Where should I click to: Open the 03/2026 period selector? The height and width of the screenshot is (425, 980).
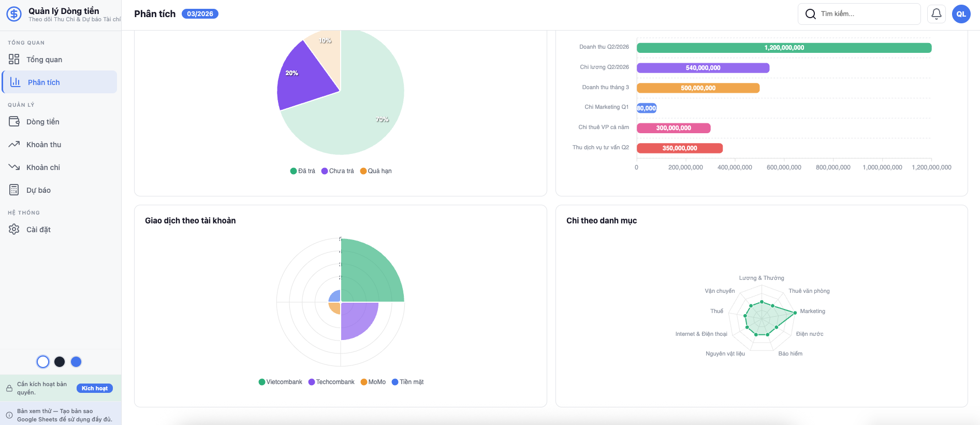(x=200, y=14)
